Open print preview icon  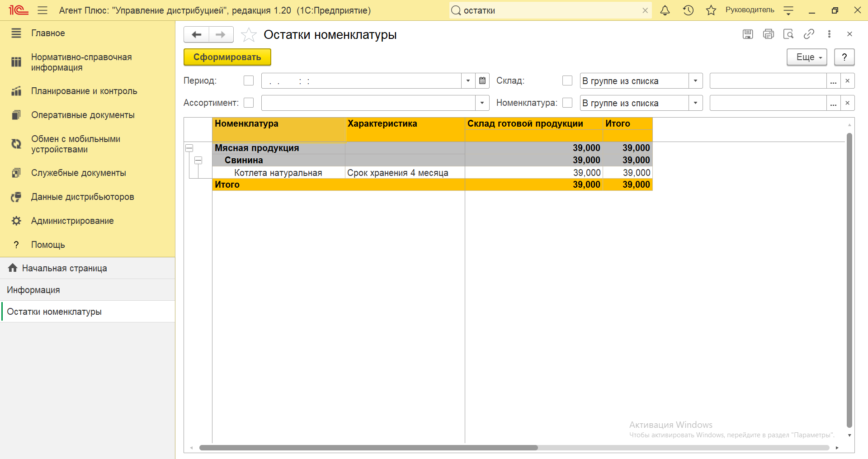point(788,34)
